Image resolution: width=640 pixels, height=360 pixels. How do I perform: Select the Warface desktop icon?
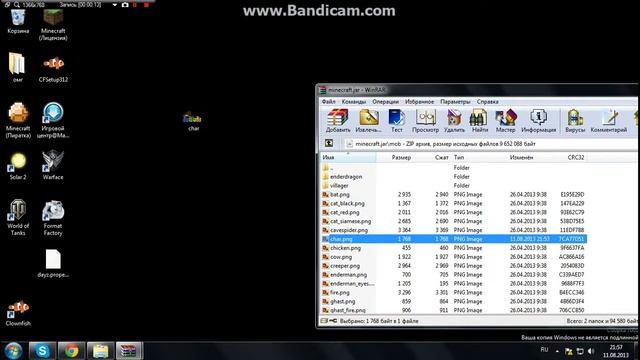tap(53, 165)
